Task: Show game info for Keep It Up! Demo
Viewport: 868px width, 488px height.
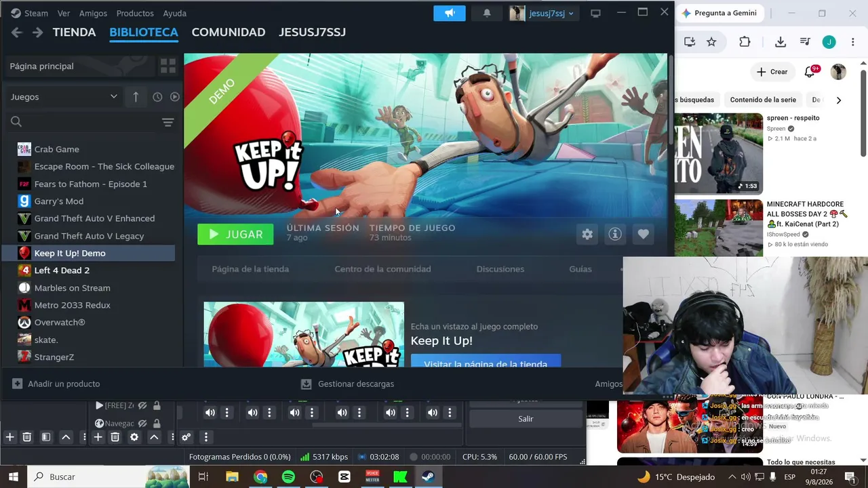Action: 615,234
